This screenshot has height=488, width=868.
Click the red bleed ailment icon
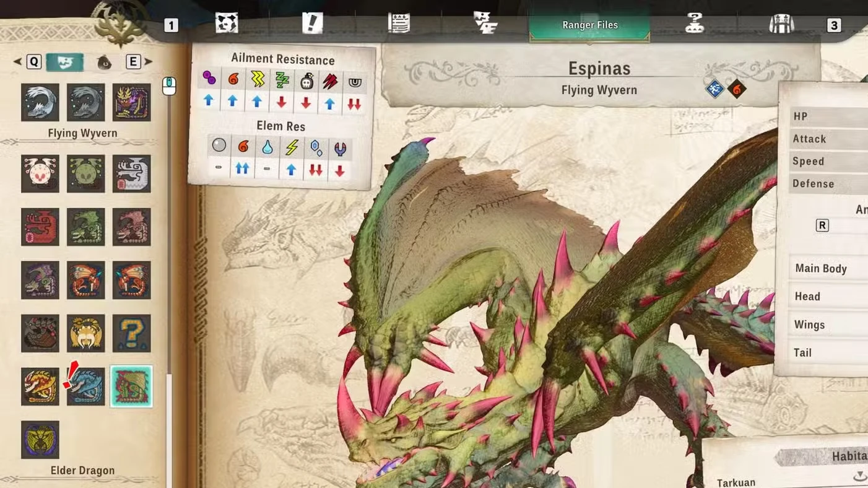coord(330,81)
